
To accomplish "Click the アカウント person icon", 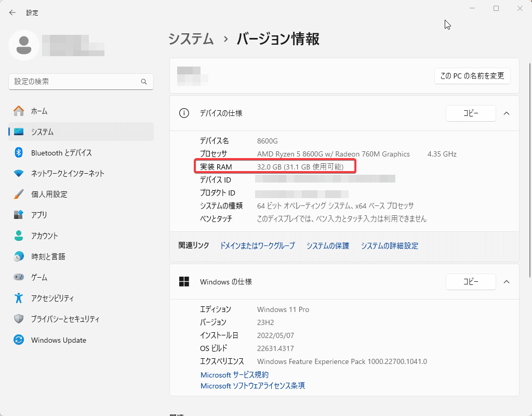I will pos(19,236).
